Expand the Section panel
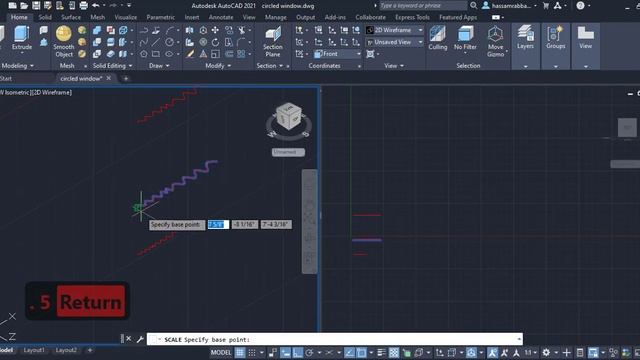The height and width of the screenshot is (360, 640). tap(269, 66)
